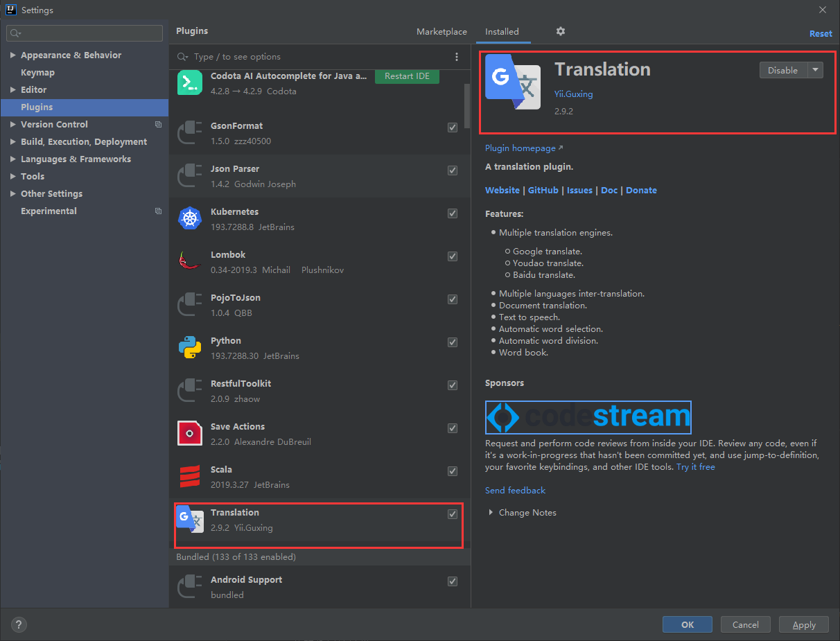Screen dimensions: 840x641
Task: Click the RestfulToolkit plugin icon
Action: point(190,391)
